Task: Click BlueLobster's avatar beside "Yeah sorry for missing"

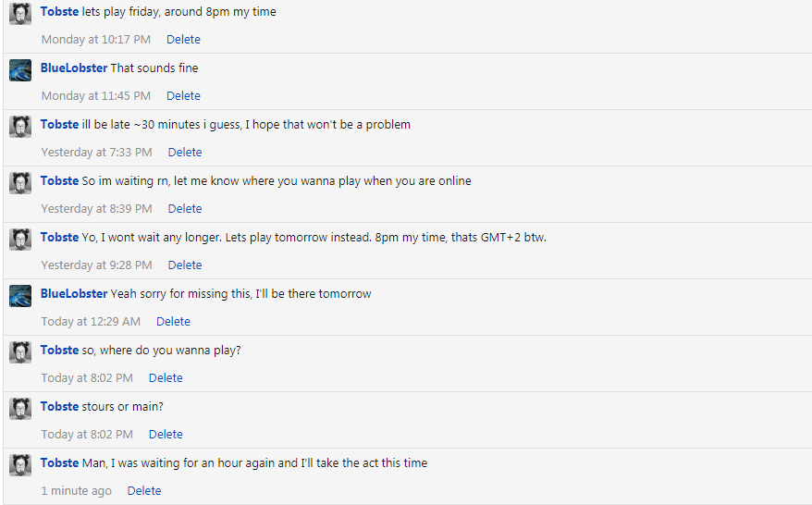Action: [20, 296]
